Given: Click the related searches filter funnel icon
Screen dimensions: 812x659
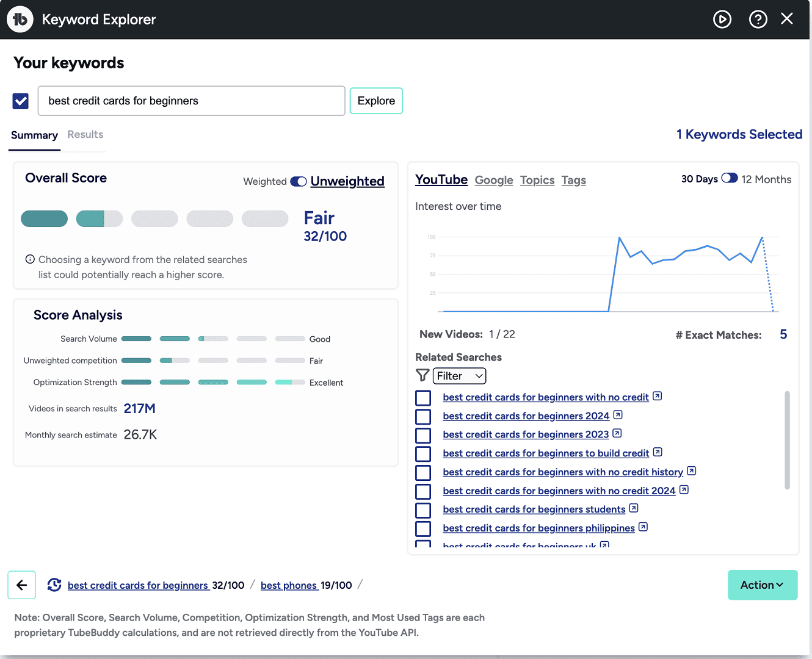Looking at the screenshot, I should pyautogui.click(x=422, y=375).
